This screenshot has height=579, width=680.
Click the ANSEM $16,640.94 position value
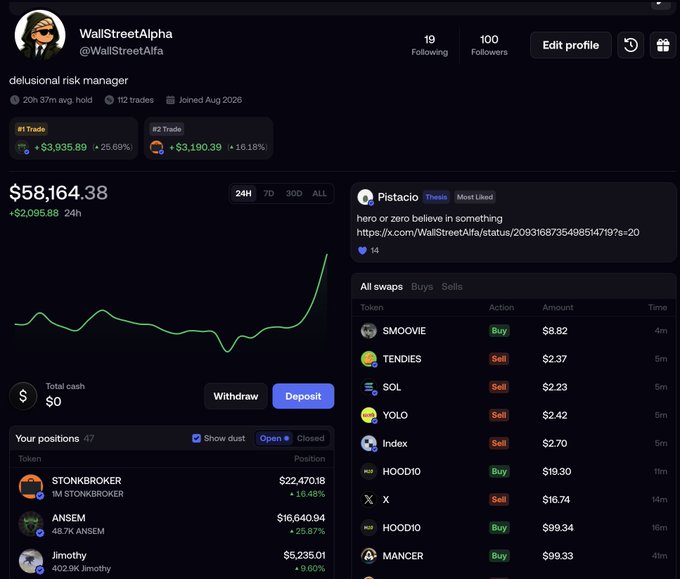click(x=301, y=518)
